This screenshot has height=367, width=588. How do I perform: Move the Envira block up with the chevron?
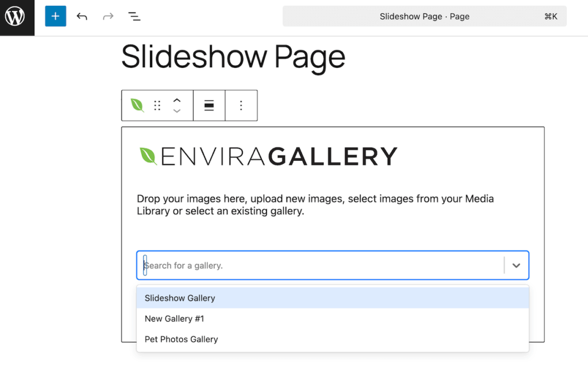pyautogui.click(x=177, y=101)
